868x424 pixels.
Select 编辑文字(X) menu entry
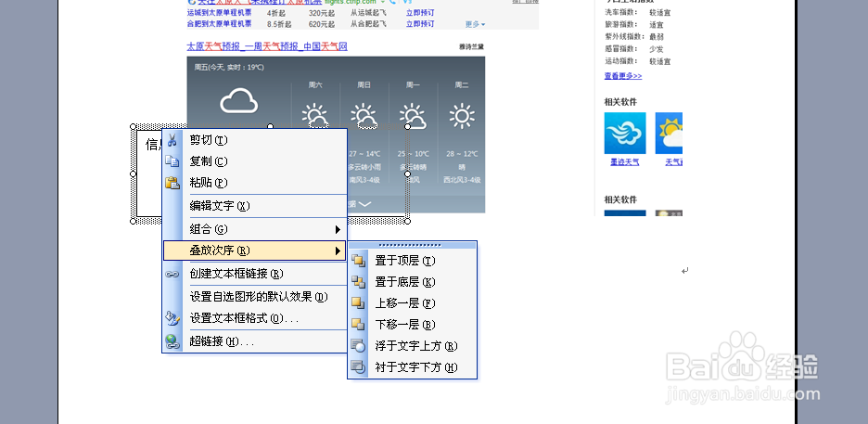(x=255, y=206)
